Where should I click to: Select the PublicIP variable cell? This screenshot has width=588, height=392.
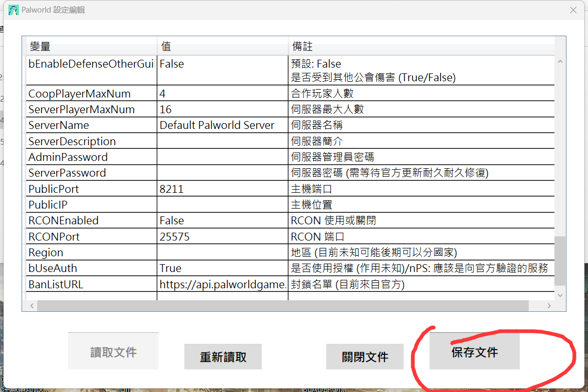(91, 204)
